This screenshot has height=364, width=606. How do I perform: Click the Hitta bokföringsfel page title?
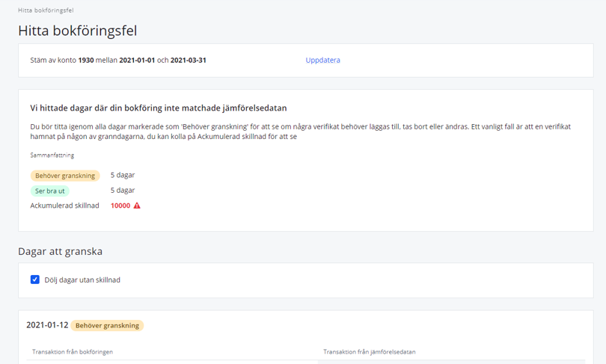77,31
